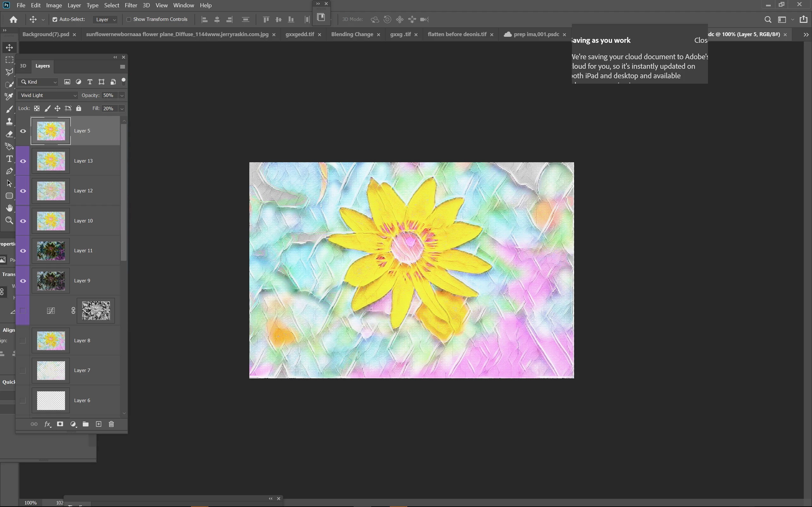
Task: Open the layer effects fx menu
Action: pos(47,424)
